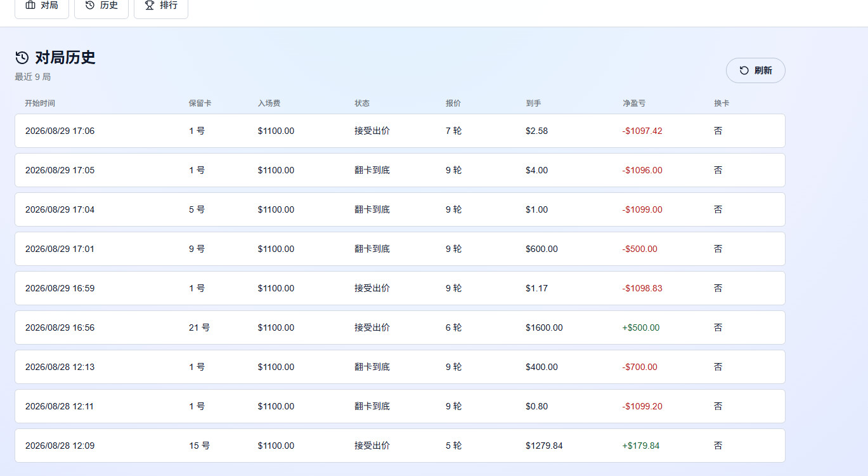Click the $400.00 payout value
868x476 pixels.
point(541,367)
